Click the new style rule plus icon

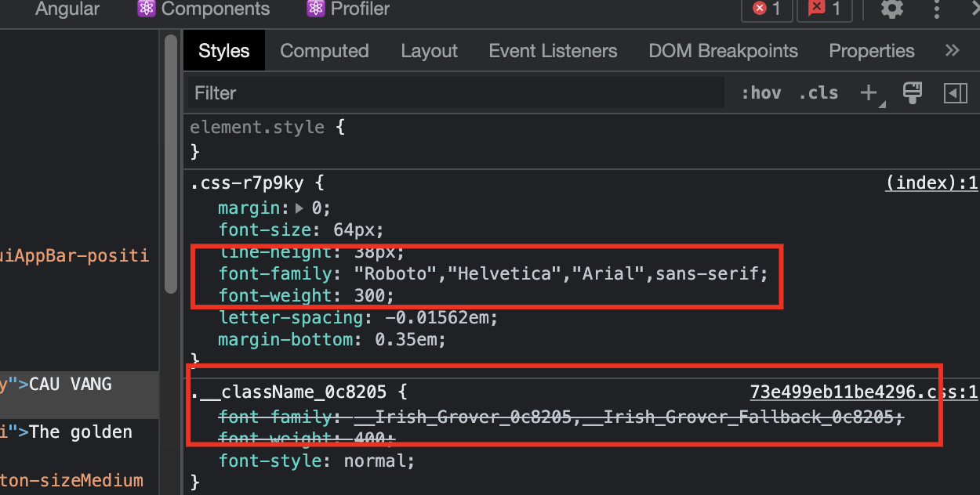(870, 92)
